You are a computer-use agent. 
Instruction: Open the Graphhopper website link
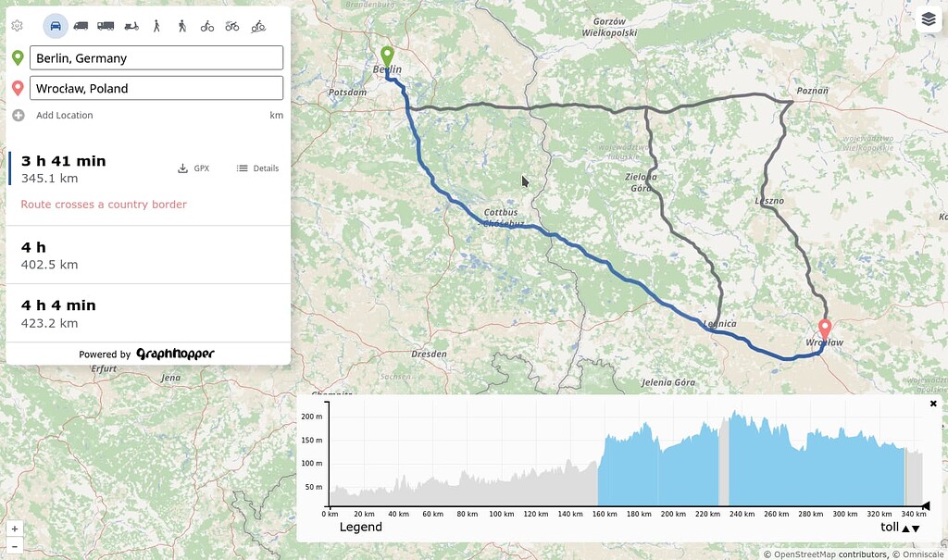click(x=176, y=354)
